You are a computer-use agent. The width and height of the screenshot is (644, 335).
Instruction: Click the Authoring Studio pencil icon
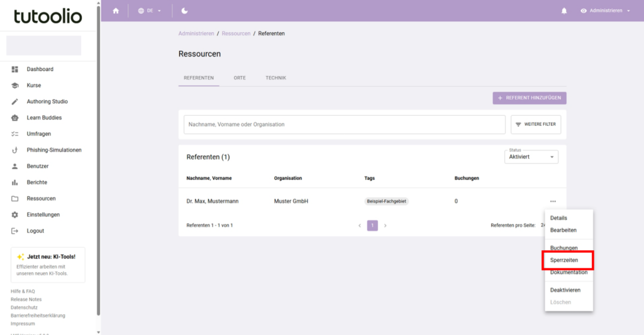click(x=15, y=101)
